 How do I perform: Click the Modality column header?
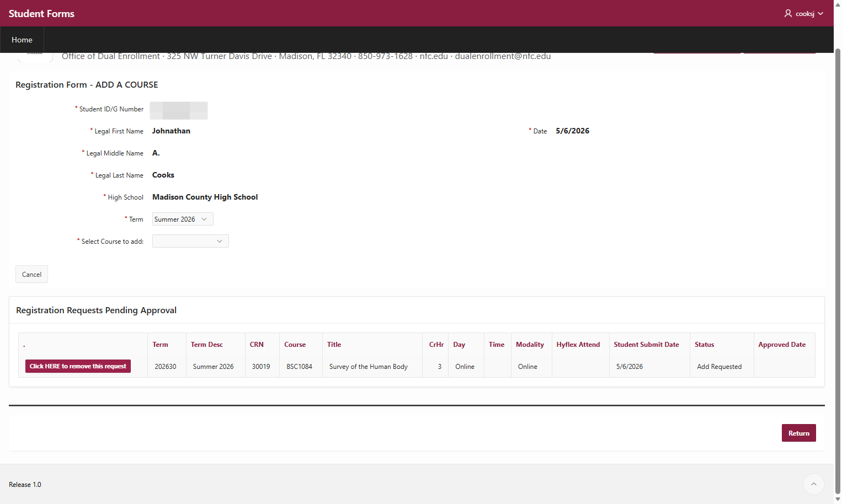point(530,345)
